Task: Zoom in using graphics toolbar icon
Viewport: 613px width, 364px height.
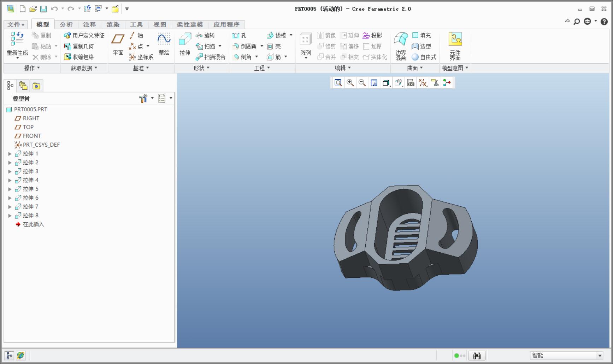Action: tap(350, 83)
